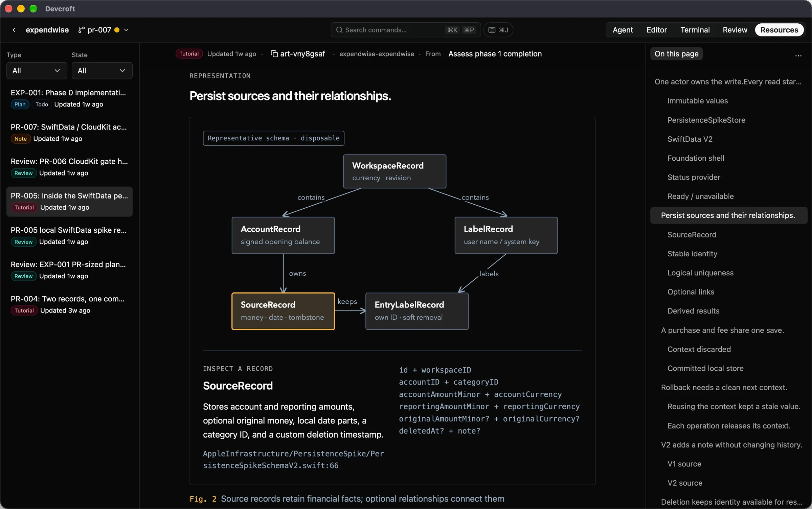
Task: Switch to the Editor tab
Action: coord(656,30)
